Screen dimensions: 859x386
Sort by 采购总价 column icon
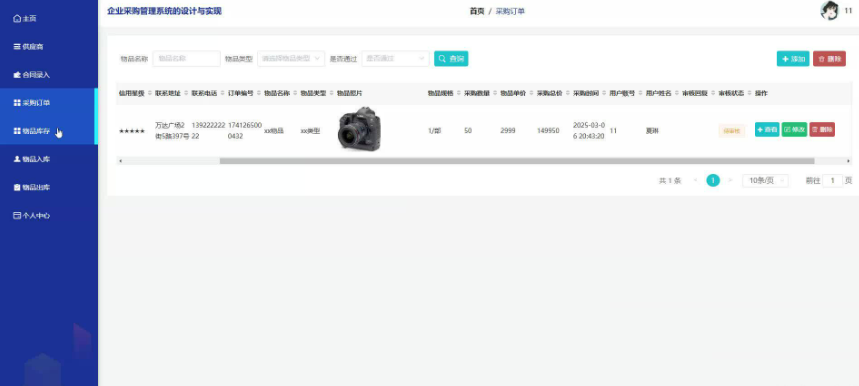tap(567, 93)
